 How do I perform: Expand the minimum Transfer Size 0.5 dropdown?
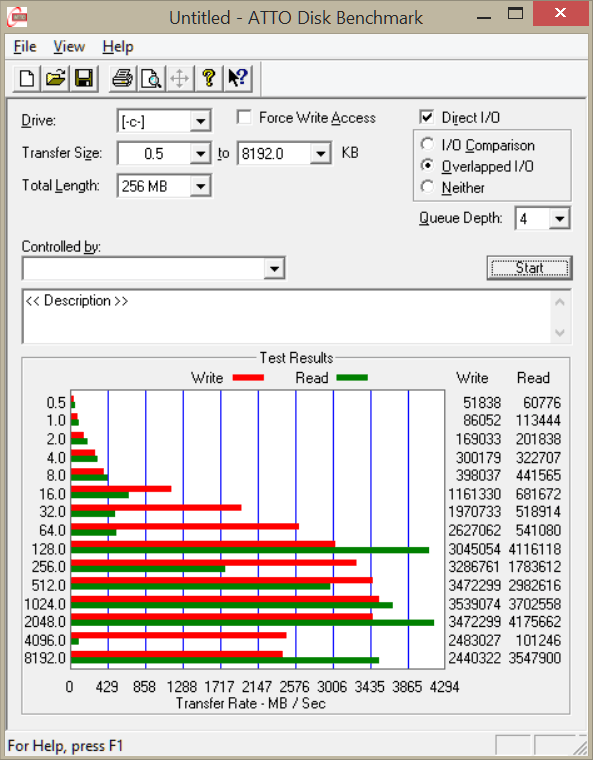pyautogui.click(x=200, y=154)
